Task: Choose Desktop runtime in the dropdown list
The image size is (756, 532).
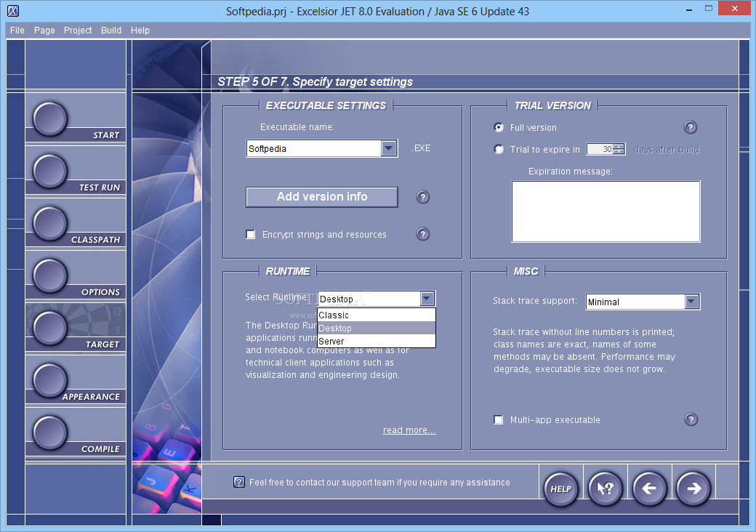Action: (x=377, y=329)
